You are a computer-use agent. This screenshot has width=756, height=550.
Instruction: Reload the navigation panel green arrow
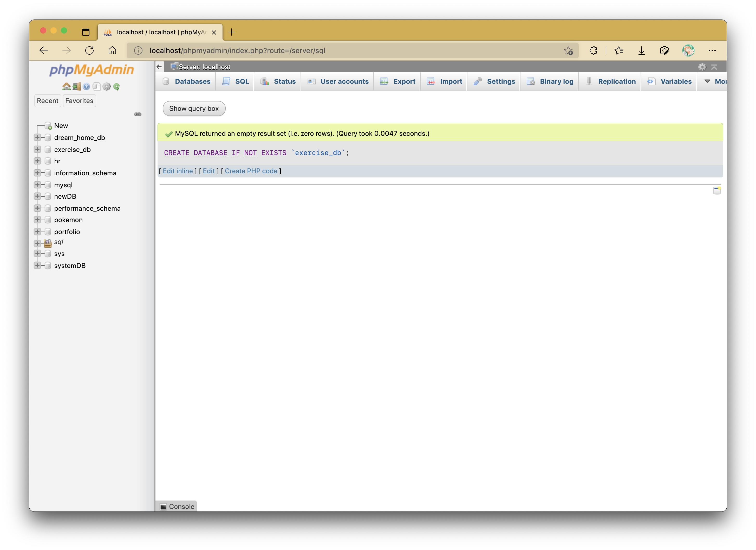pos(116,87)
